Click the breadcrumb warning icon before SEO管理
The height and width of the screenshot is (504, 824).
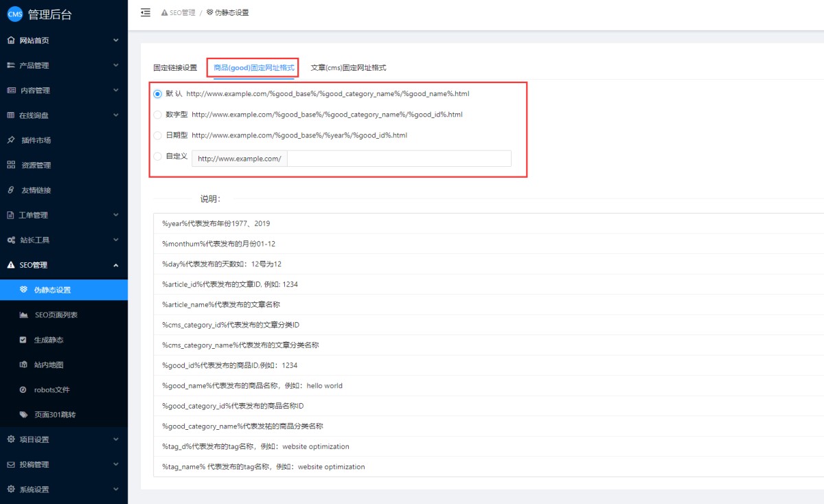[164, 12]
